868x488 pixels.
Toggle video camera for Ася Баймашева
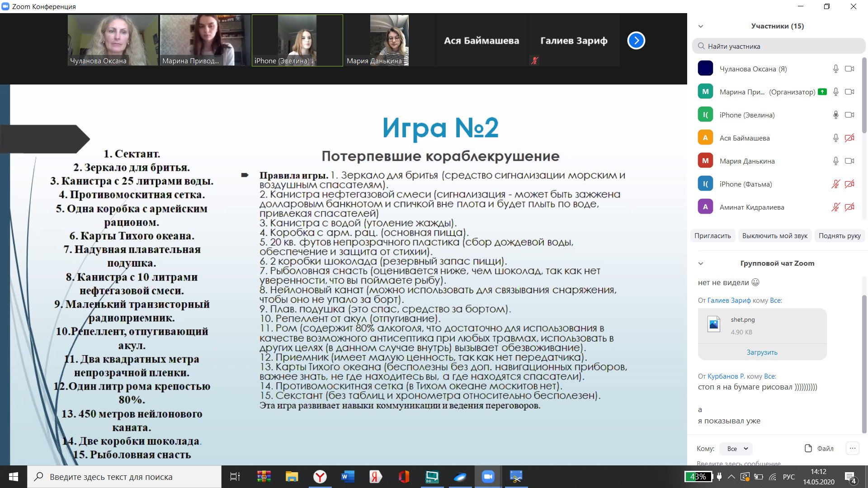(x=849, y=138)
